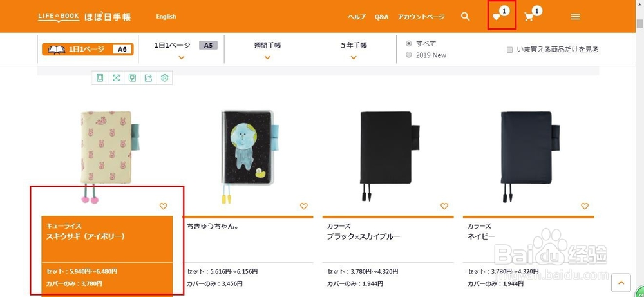Favorite the ちきゅうちゃん cover heart
This screenshot has height=297, width=644.
[x=303, y=206]
